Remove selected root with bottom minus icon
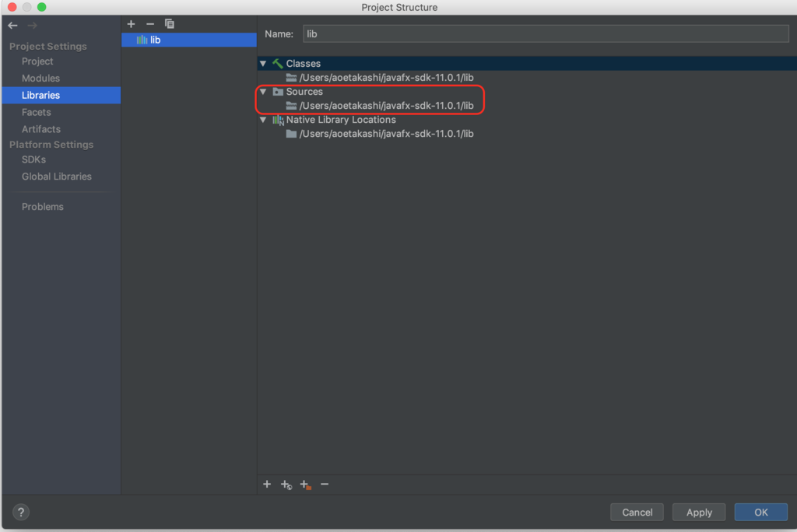 tap(325, 485)
